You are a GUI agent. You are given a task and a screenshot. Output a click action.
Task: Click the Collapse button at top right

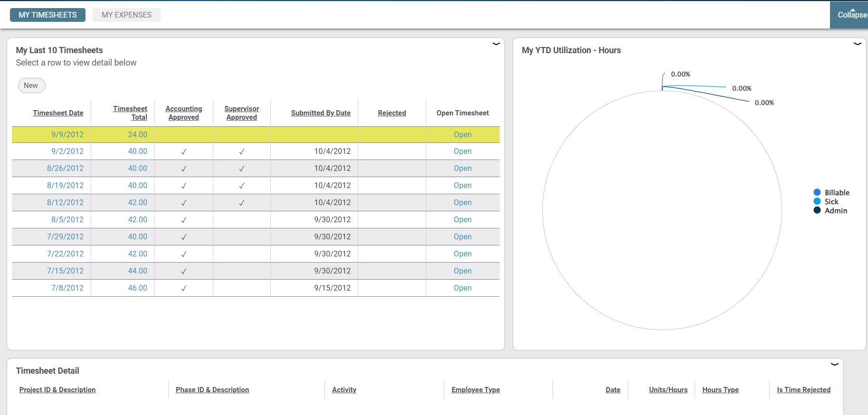[x=851, y=15]
